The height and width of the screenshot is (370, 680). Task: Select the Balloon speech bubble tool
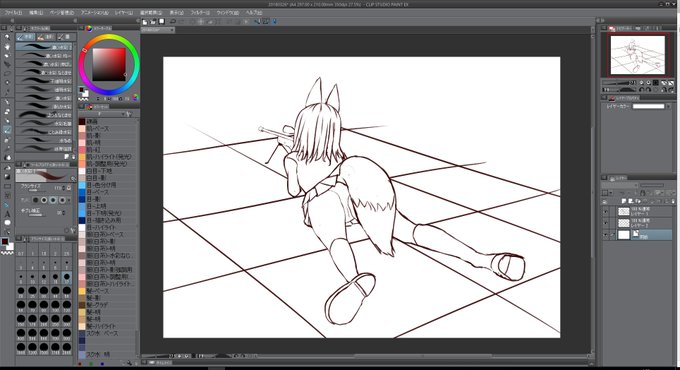click(7, 223)
